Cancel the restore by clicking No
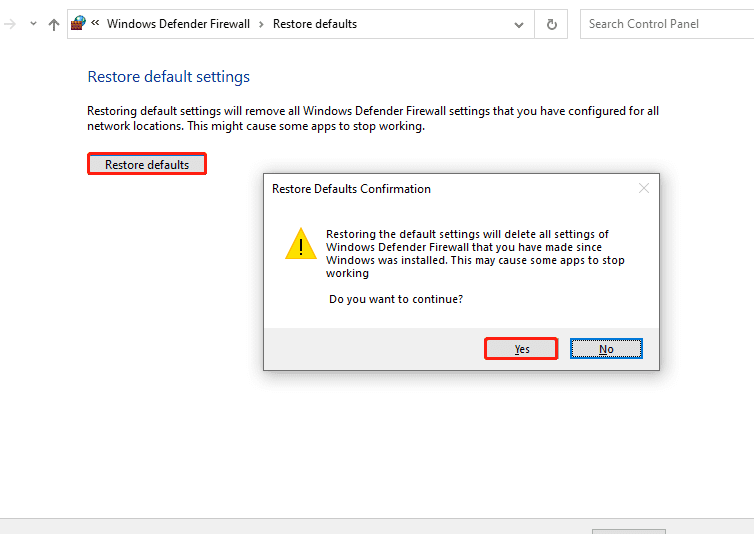Viewport: 754px width, 534px height. click(x=606, y=349)
